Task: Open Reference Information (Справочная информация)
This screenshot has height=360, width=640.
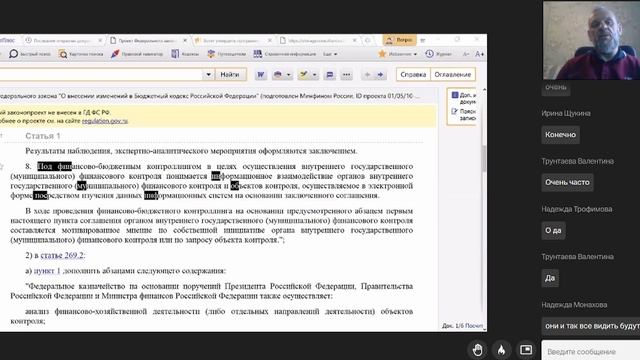Action: click(284, 54)
